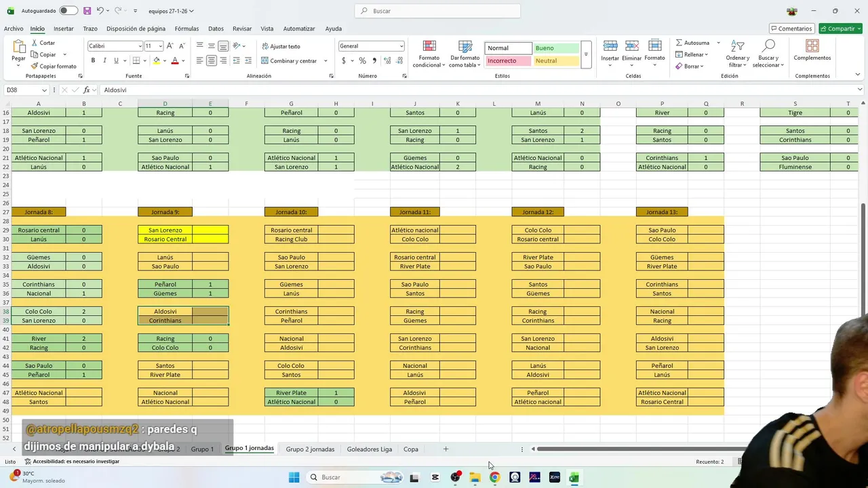Click the Autosuma button

[x=692, y=43]
